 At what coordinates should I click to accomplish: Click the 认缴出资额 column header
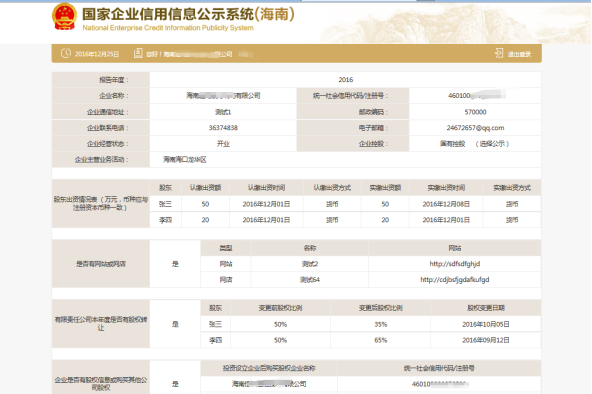coord(205,188)
